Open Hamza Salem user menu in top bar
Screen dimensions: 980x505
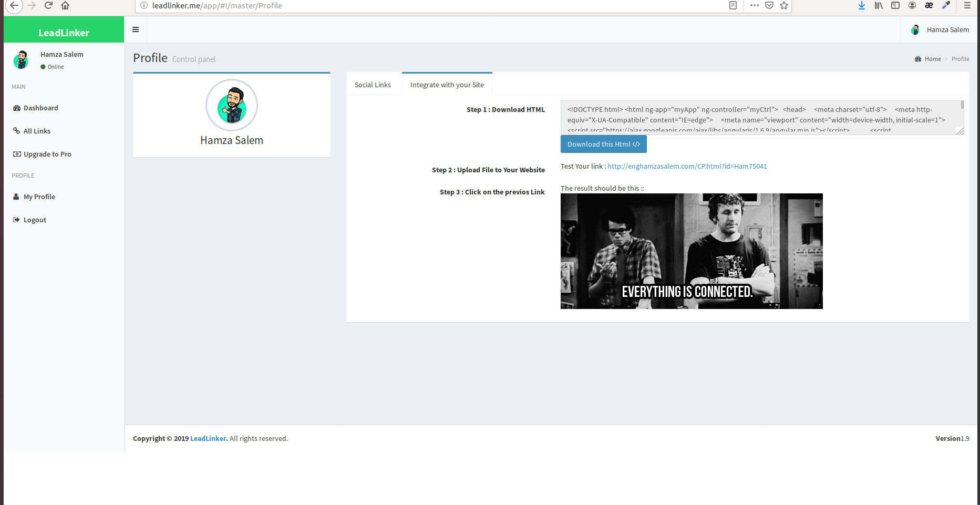click(x=940, y=29)
